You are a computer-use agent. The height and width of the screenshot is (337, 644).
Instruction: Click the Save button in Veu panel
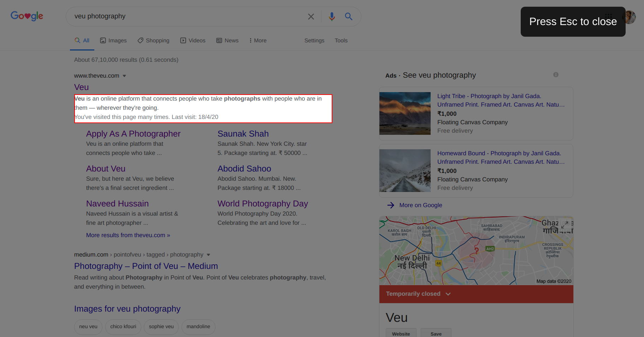click(x=436, y=333)
